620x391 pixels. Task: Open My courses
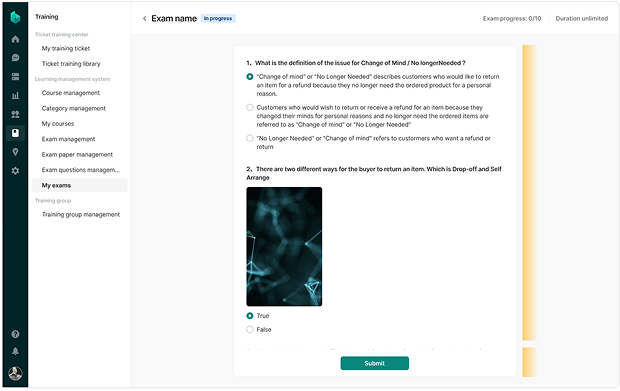[x=58, y=124]
